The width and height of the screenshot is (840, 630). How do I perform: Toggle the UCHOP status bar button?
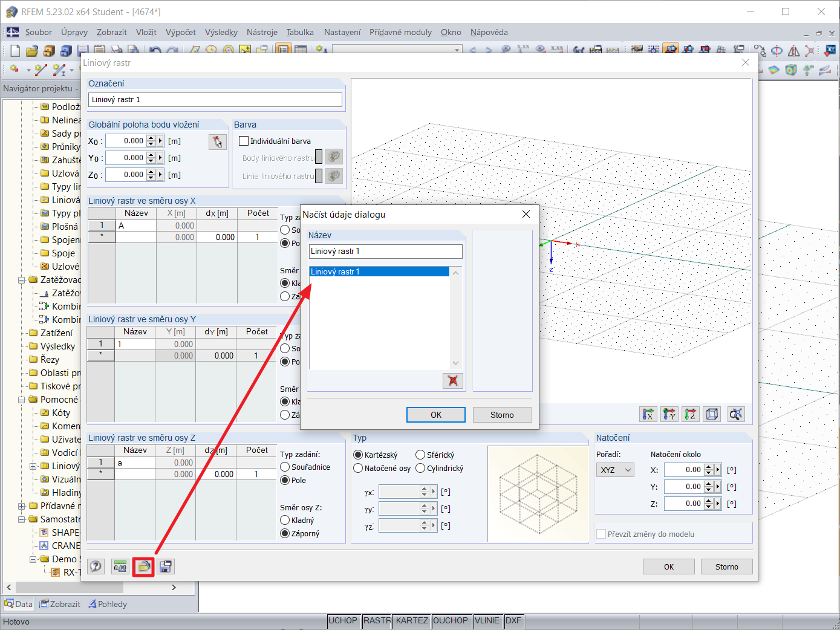pyautogui.click(x=343, y=620)
